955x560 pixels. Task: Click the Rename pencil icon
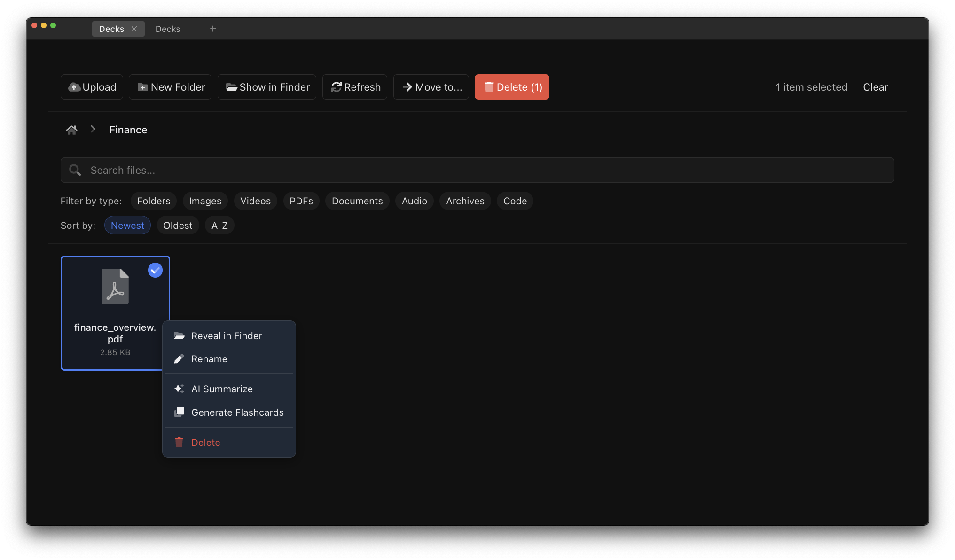pos(179,358)
